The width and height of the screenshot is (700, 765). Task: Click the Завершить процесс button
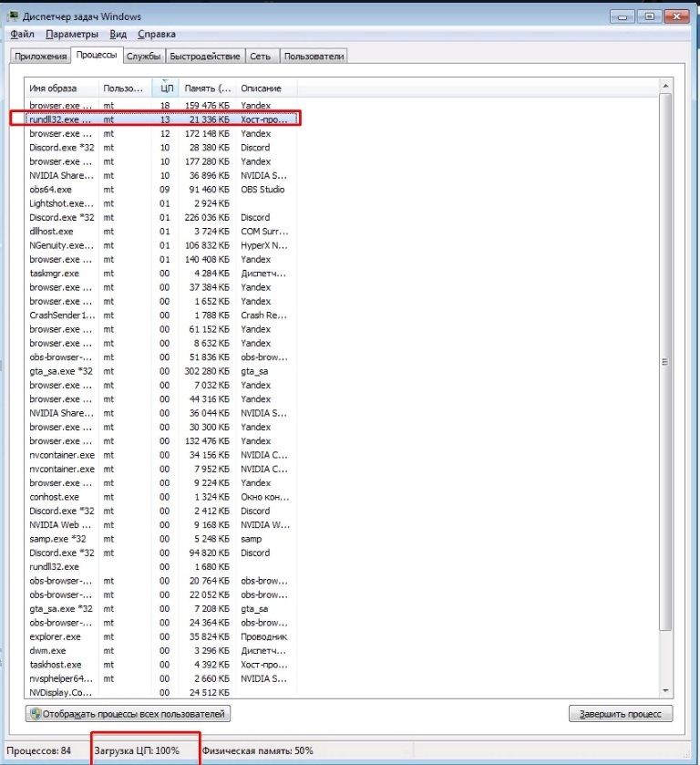pyautogui.click(x=621, y=714)
